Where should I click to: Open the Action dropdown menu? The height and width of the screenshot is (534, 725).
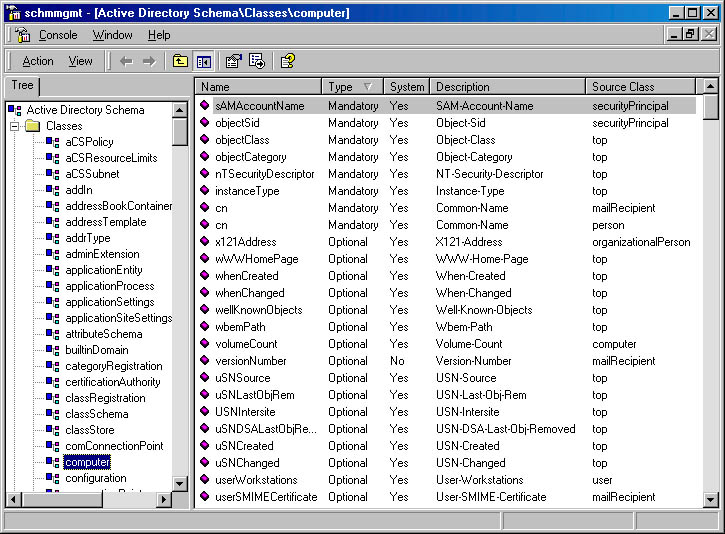pyautogui.click(x=38, y=61)
